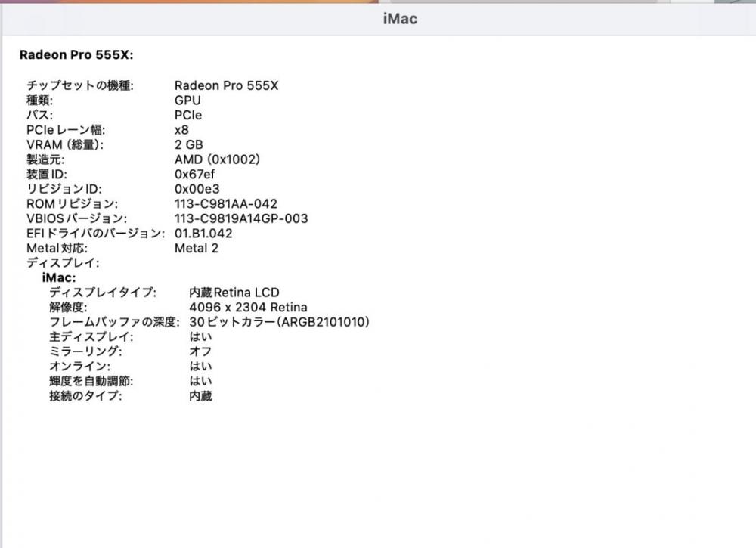This screenshot has width=756, height=548.
Task: Click the バス label
Action: 39,116
